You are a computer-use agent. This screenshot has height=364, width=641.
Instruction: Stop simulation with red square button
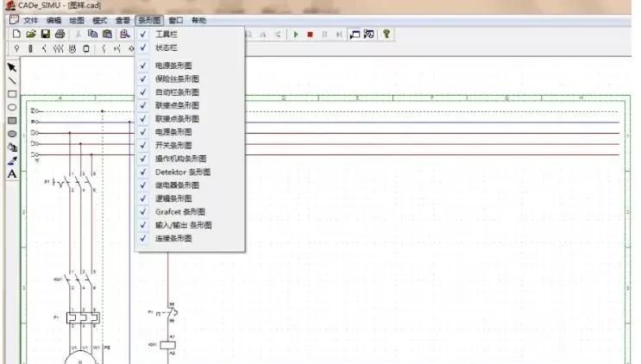(311, 35)
